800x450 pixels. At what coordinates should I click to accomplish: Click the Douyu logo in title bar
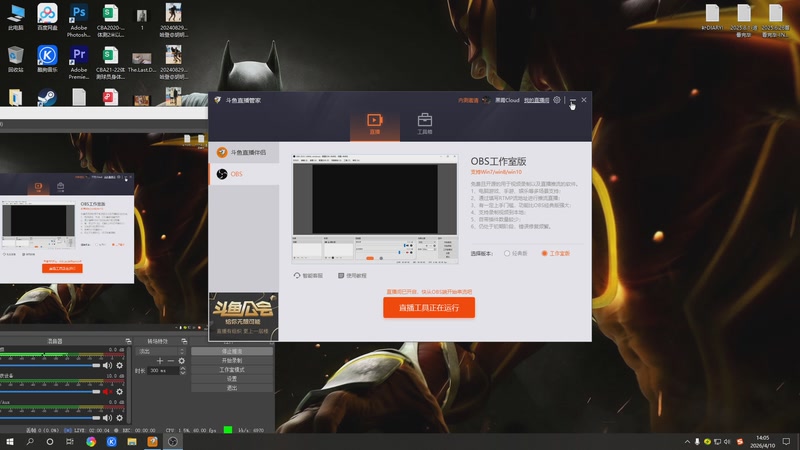point(218,100)
